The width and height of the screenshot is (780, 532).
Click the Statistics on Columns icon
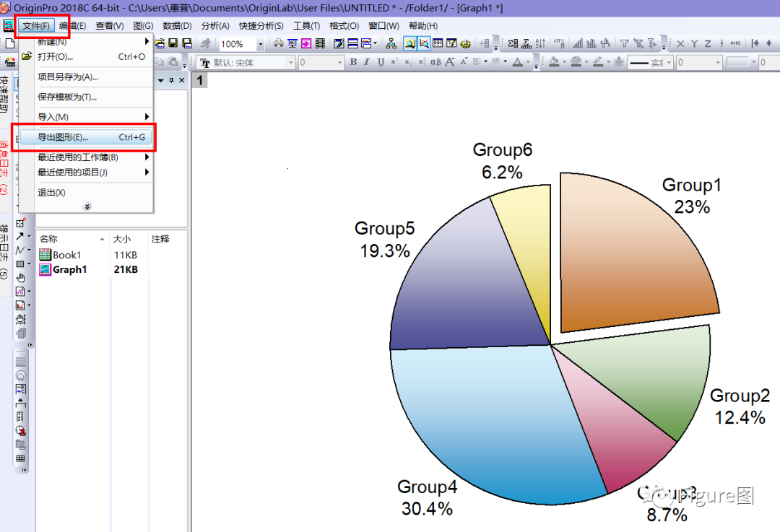[513, 44]
